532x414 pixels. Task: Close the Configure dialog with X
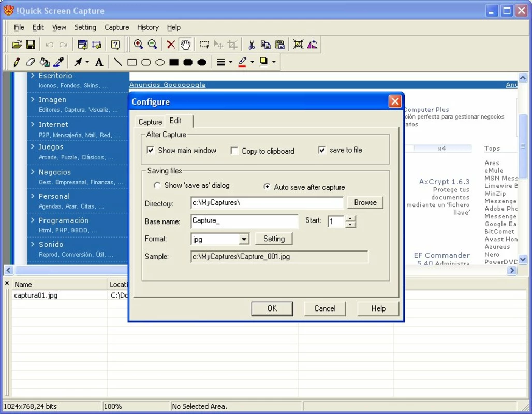395,101
